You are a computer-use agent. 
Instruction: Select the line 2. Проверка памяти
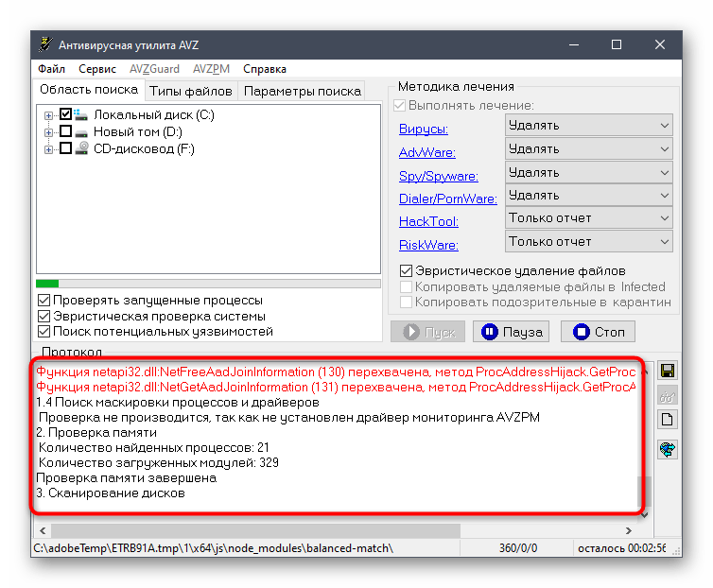96,432
